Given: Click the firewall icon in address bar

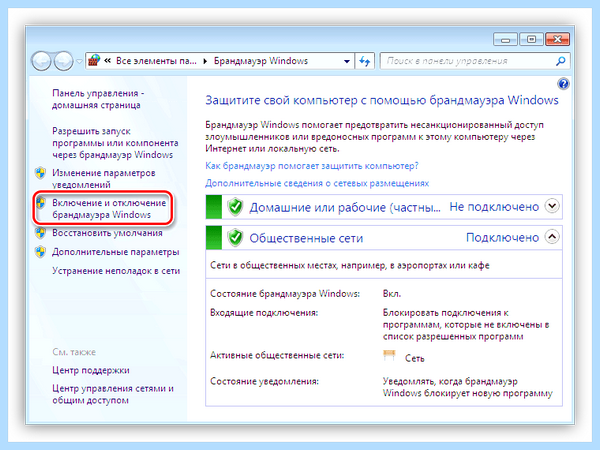Looking at the screenshot, I should pos(94,60).
